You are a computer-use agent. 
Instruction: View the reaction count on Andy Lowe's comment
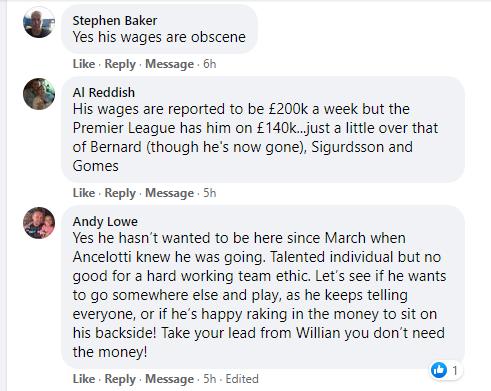pyautogui.click(x=455, y=370)
